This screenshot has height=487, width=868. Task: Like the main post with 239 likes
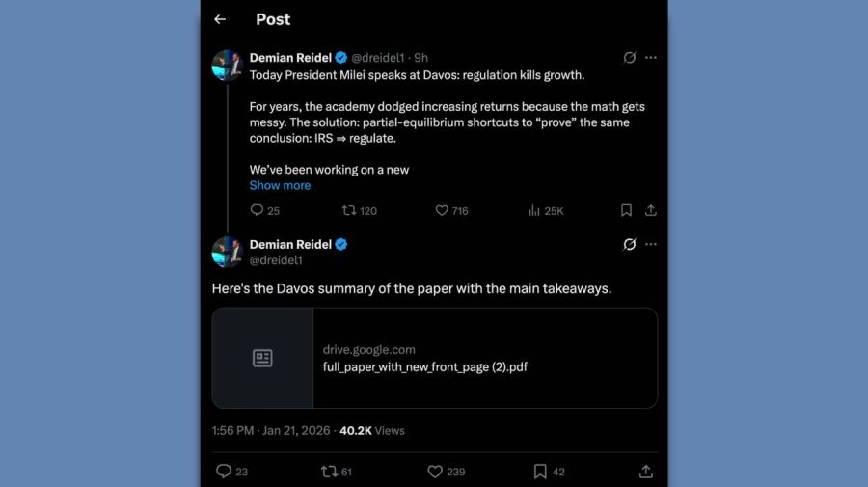tap(435, 472)
